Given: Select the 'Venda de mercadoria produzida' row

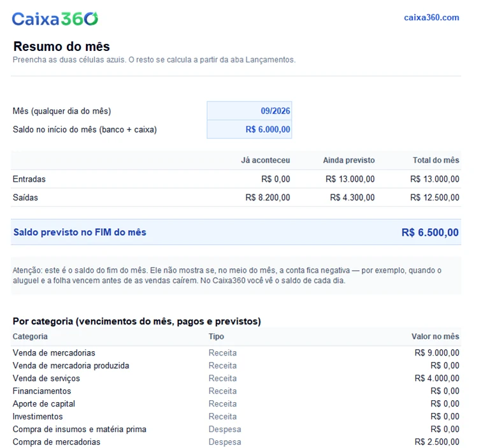Looking at the screenshot, I should click(x=236, y=366).
